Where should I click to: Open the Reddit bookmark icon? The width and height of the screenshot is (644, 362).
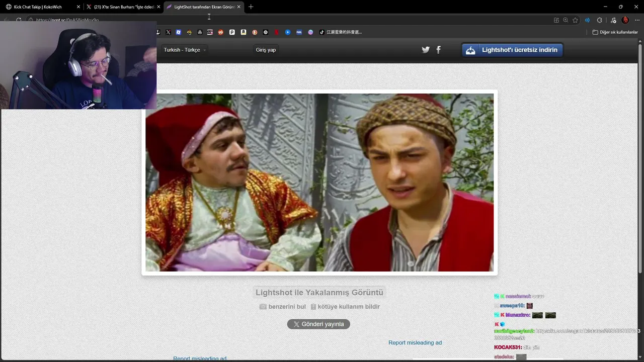pyautogui.click(x=221, y=32)
